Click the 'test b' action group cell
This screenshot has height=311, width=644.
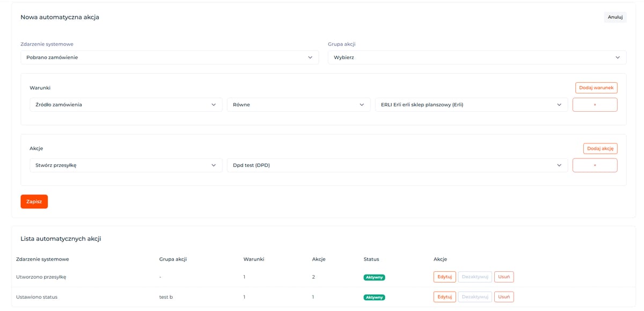[x=166, y=297]
